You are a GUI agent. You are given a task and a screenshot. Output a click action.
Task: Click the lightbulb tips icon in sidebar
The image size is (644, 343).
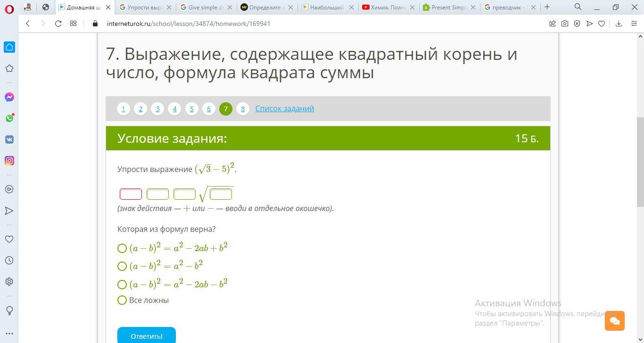tap(9, 310)
